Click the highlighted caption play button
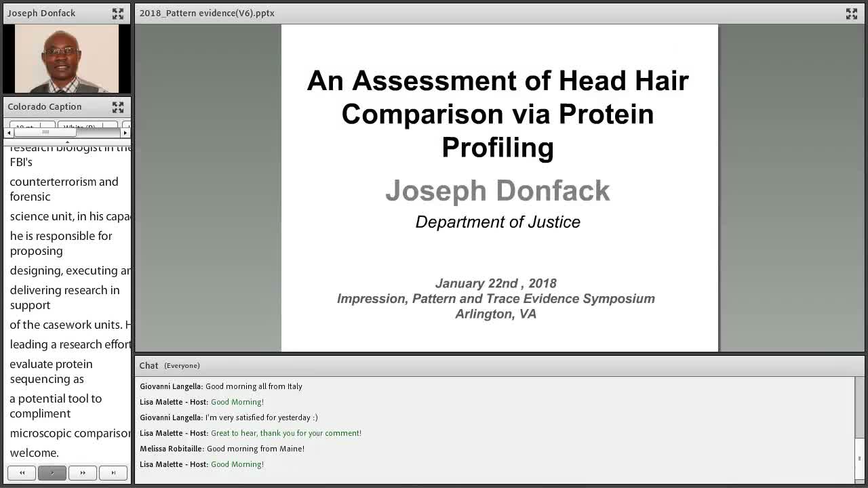 [52, 473]
